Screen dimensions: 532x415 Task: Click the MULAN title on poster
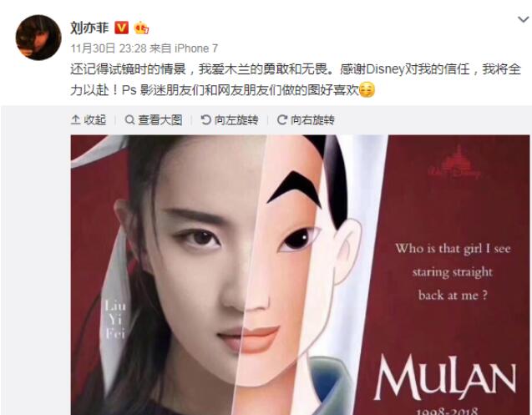pos(445,377)
